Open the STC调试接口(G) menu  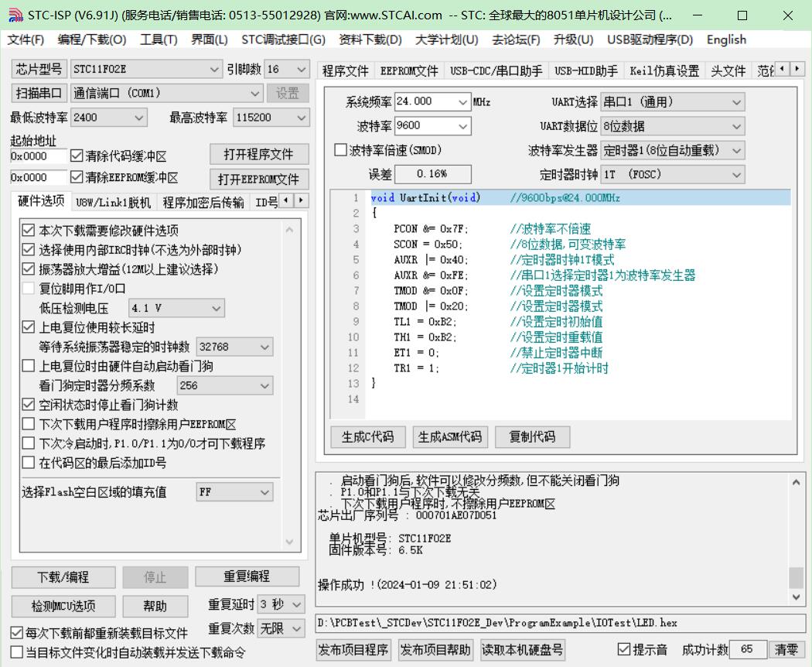click(283, 40)
